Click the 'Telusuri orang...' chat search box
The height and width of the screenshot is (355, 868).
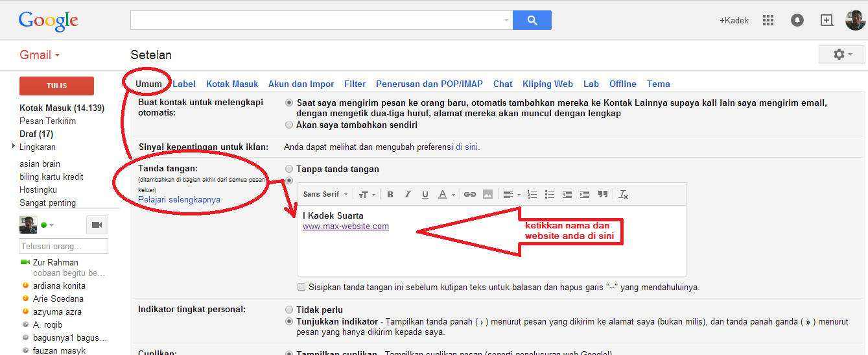click(x=64, y=246)
